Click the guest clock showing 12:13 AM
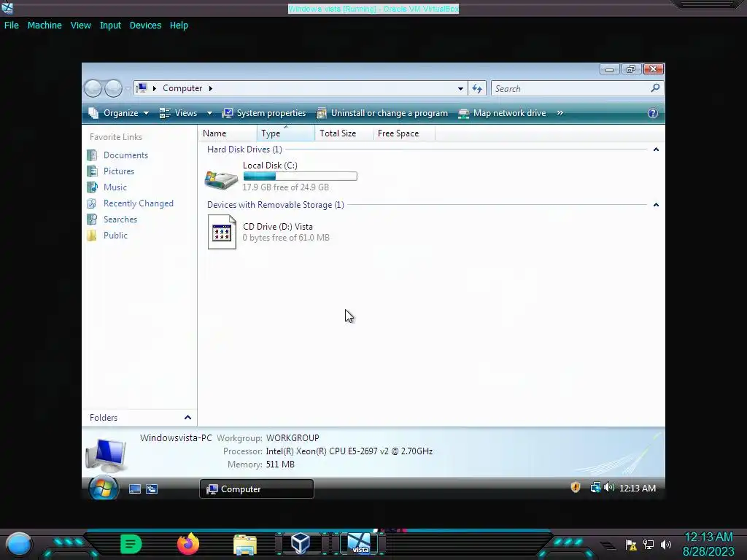 (x=638, y=488)
